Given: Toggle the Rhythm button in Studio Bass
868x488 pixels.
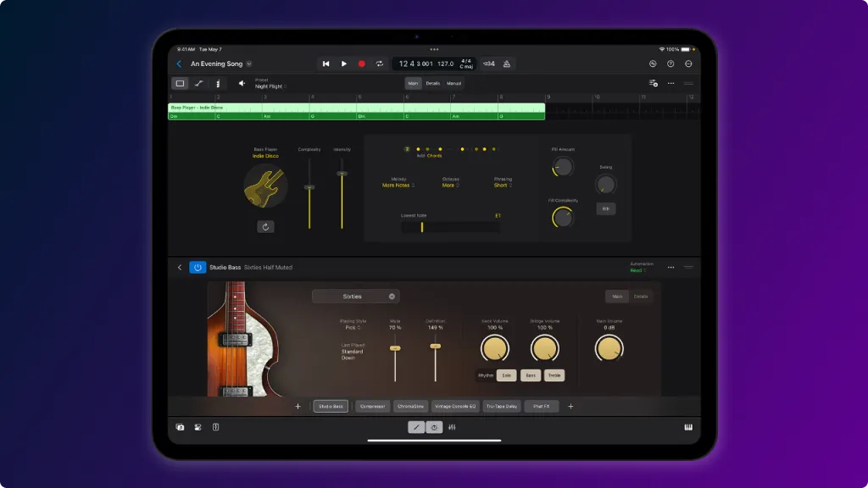Looking at the screenshot, I should (x=486, y=375).
